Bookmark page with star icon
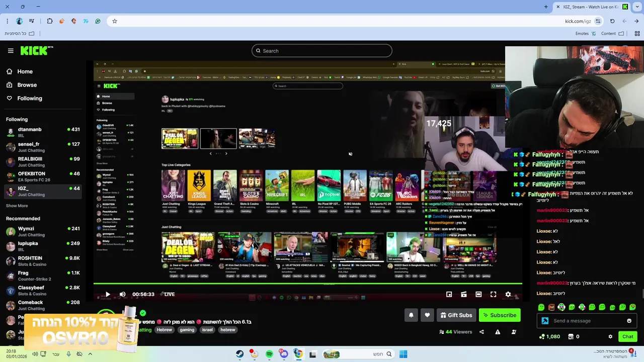This screenshot has width=644, height=362. [115, 21]
